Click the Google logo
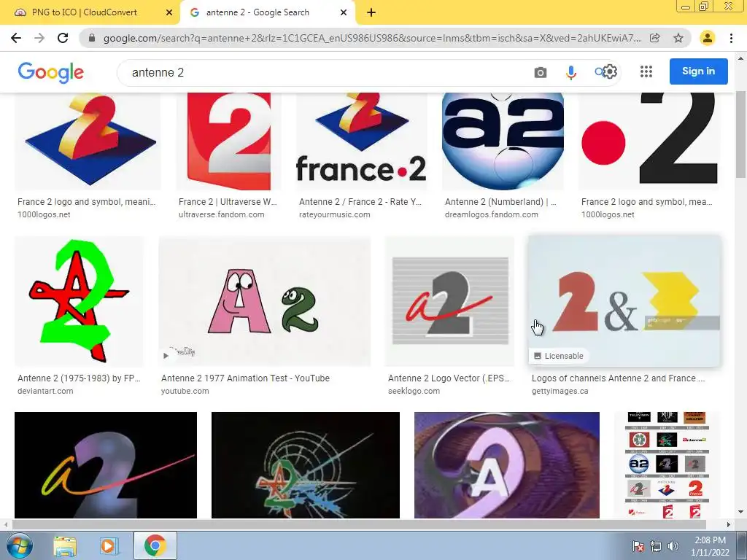The image size is (747, 560). point(50,72)
